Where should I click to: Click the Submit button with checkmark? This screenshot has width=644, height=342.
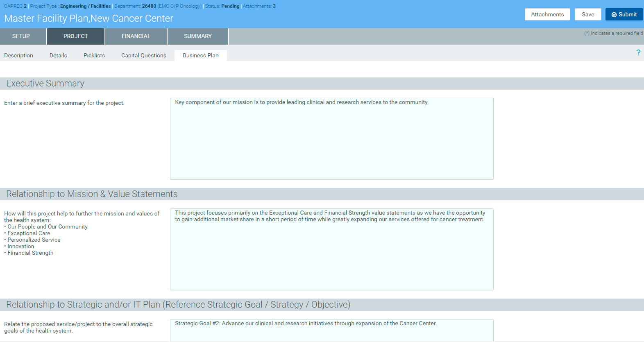[x=624, y=14]
